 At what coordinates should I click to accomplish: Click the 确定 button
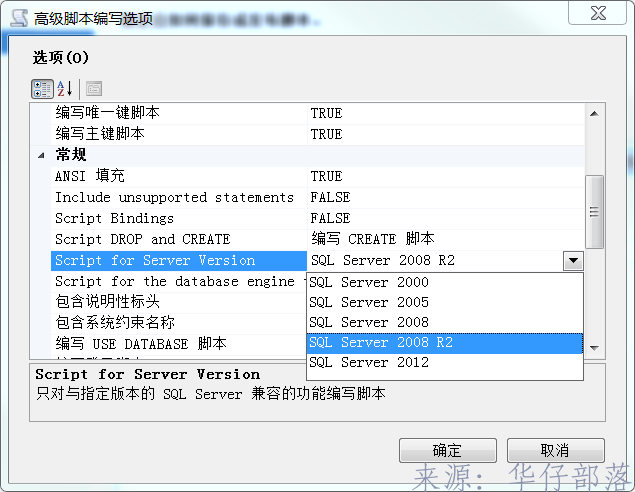[x=447, y=451]
